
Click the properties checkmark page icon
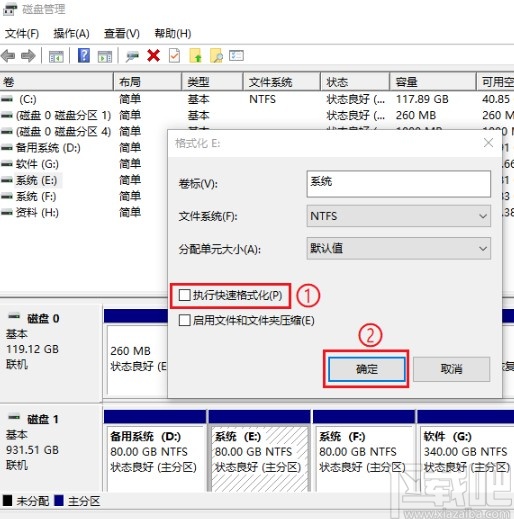pyautogui.click(x=174, y=56)
